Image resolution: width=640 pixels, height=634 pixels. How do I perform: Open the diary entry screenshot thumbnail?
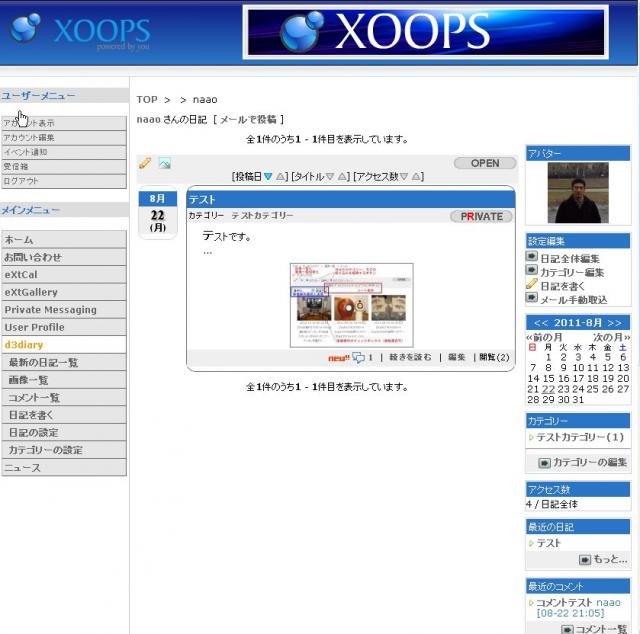point(351,305)
